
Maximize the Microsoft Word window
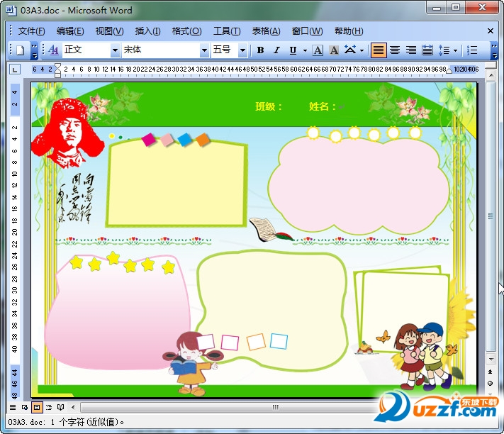(x=456, y=8)
